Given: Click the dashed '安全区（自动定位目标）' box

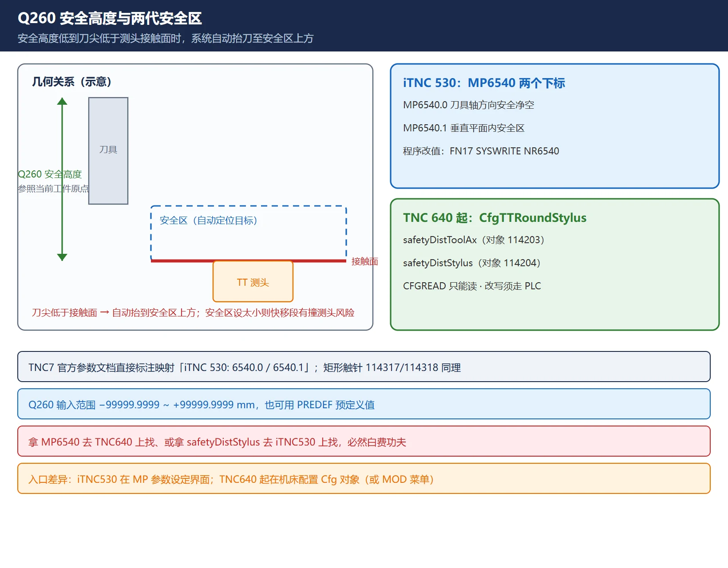Looking at the screenshot, I should (x=249, y=233).
